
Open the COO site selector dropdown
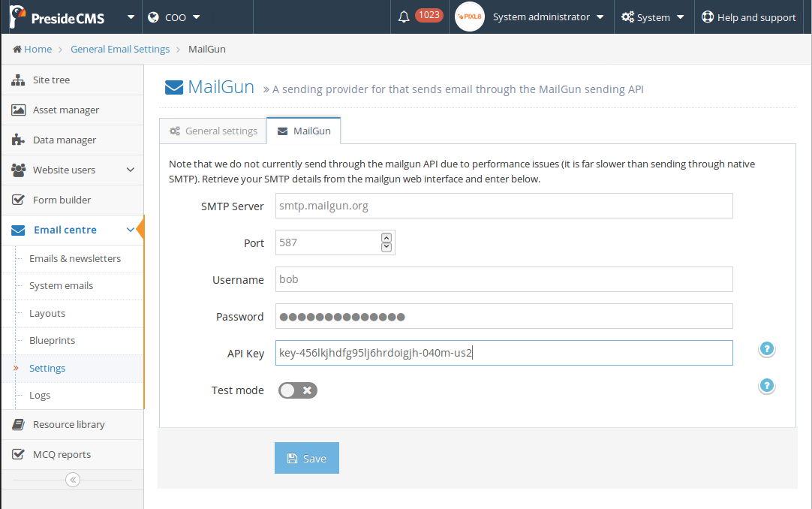[174, 17]
